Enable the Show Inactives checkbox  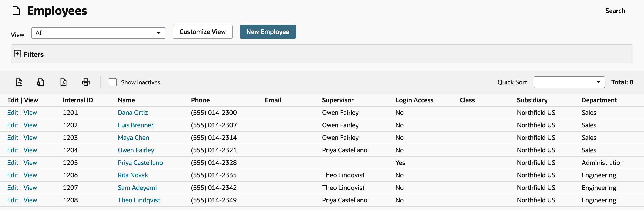(113, 82)
